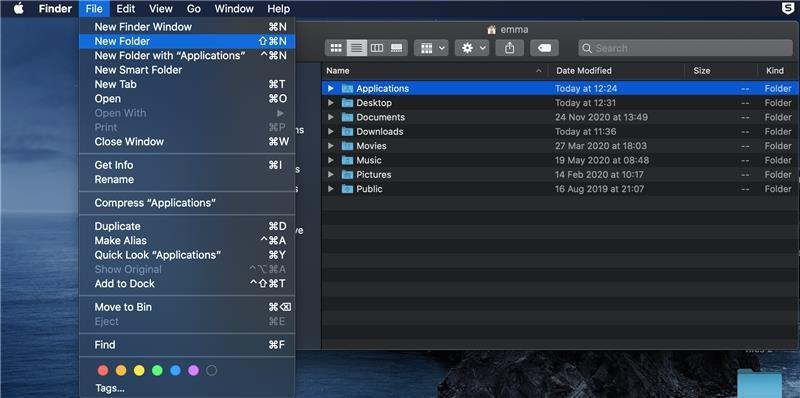Open the group-by arrangement dropdown
This screenshot has height=398, width=800.
click(x=432, y=48)
